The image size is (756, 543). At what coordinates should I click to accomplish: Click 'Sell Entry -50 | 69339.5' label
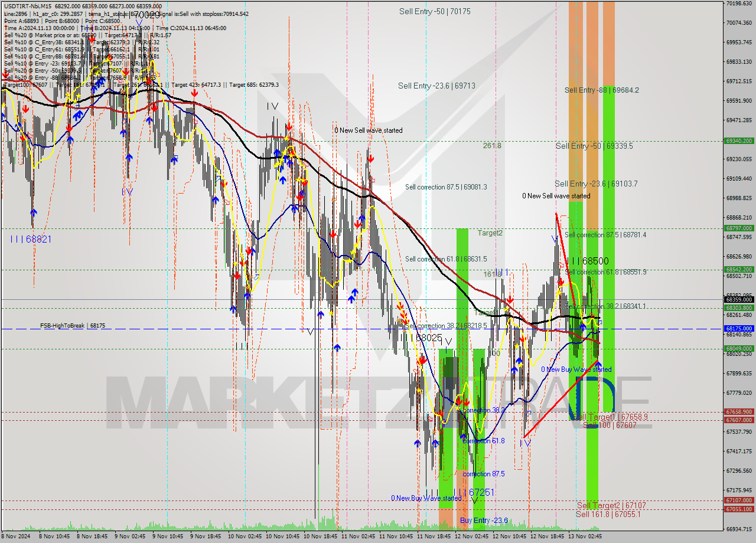(x=594, y=146)
